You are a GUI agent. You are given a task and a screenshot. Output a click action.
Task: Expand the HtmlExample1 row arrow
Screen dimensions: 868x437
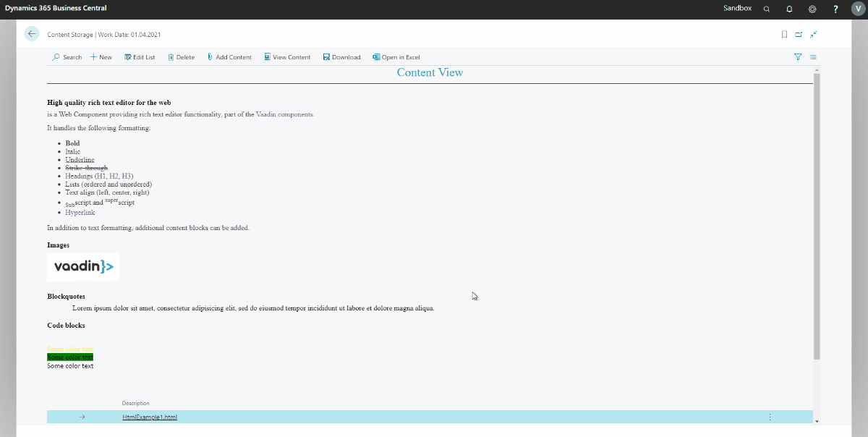[x=82, y=417]
